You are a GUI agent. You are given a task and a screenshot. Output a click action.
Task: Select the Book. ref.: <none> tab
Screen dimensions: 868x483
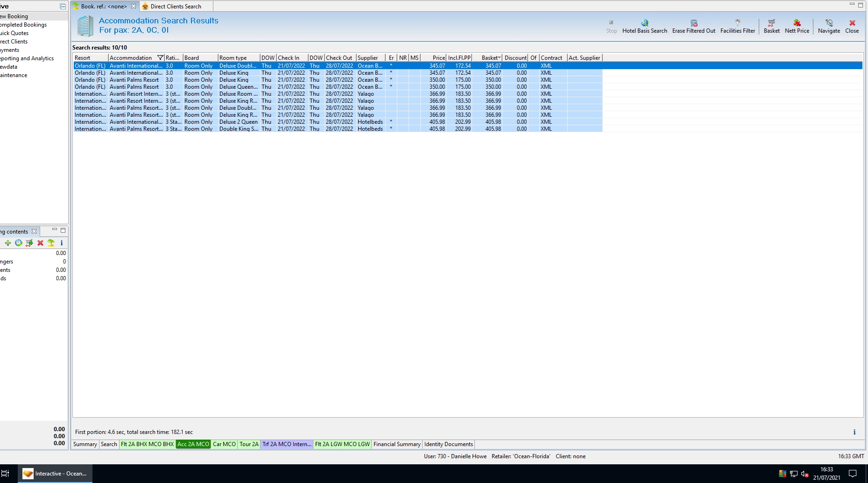(x=104, y=7)
